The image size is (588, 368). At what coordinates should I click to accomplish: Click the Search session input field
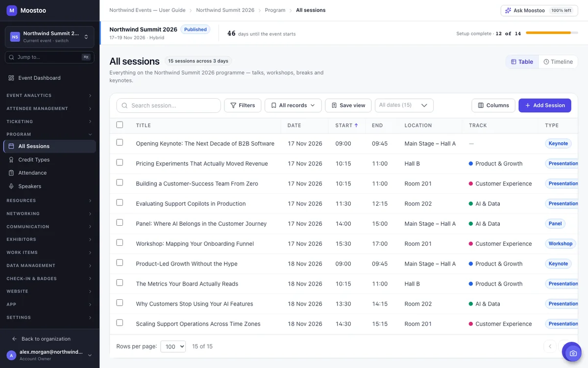coord(169,105)
